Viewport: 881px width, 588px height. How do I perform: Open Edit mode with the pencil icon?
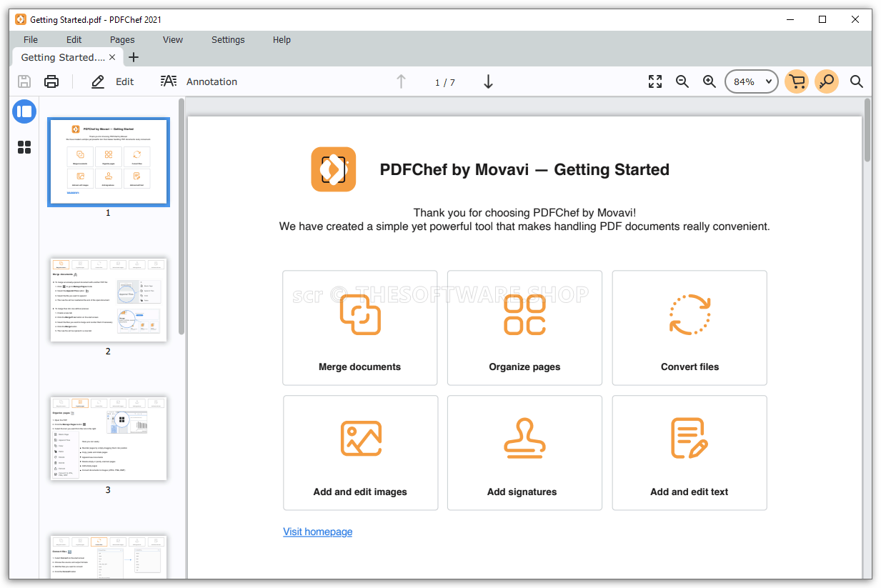tap(113, 81)
